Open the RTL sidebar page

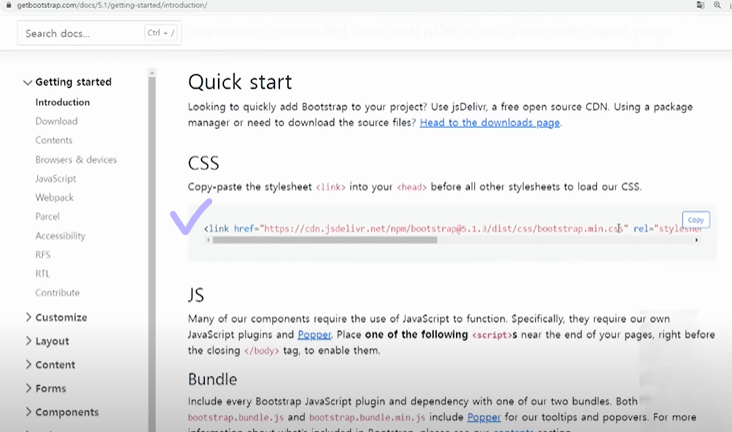tap(42, 274)
